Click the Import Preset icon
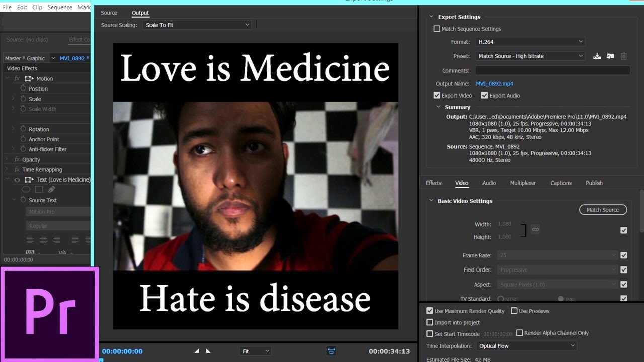The image size is (644, 362). click(610, 56)
